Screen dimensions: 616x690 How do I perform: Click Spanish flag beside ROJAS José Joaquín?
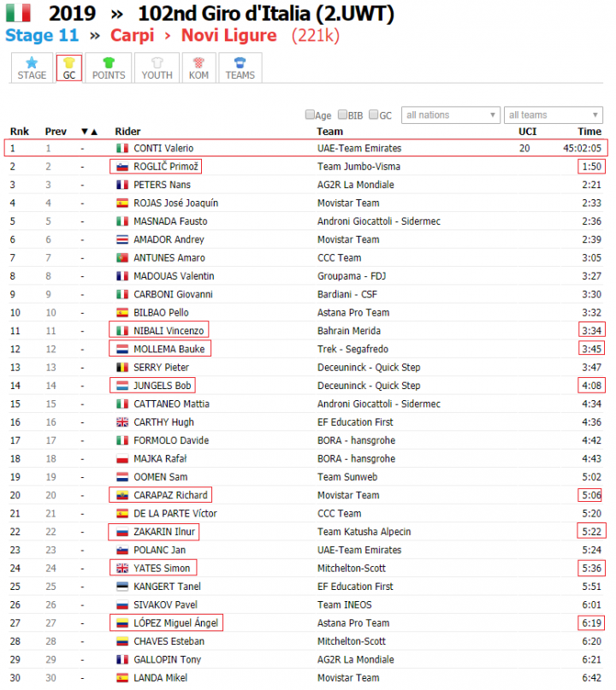coord(122,203)
